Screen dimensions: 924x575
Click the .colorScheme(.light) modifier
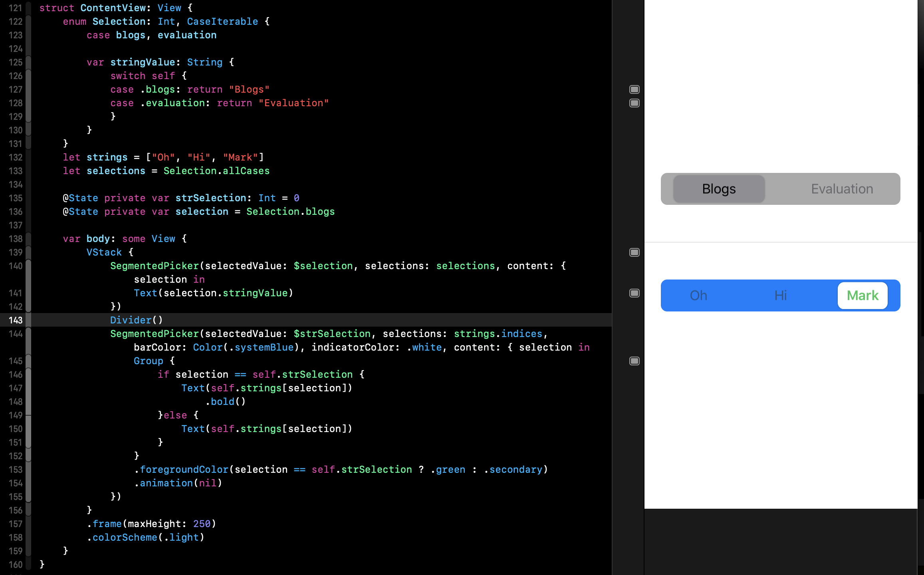pos(146,537)
